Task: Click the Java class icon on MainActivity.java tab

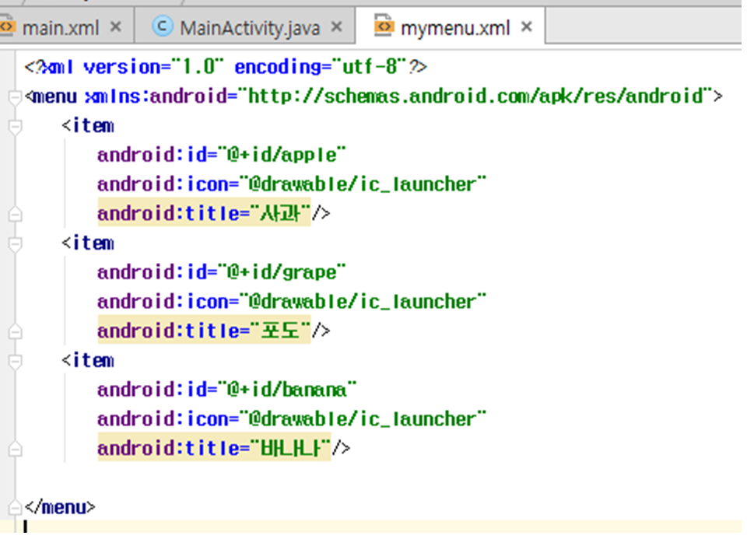Action: click(x=162, y=26)
